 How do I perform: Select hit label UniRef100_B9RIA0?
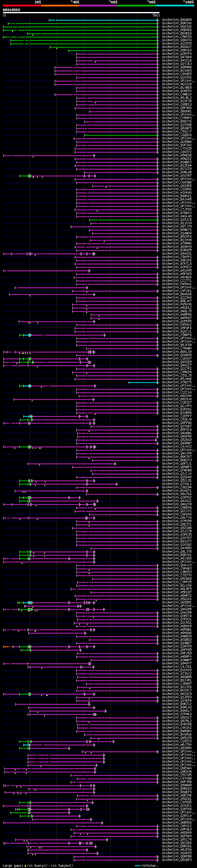pos(177,23)
